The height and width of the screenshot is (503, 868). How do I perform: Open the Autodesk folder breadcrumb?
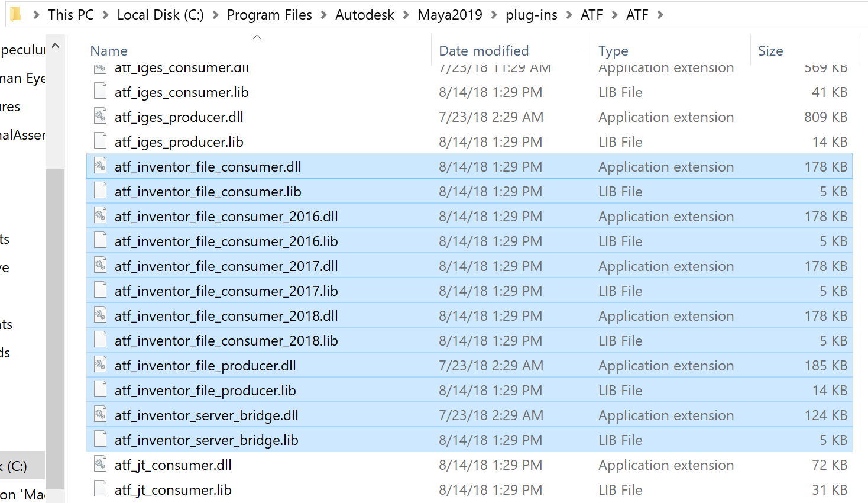pyautogui.click(x=364, y=15)
